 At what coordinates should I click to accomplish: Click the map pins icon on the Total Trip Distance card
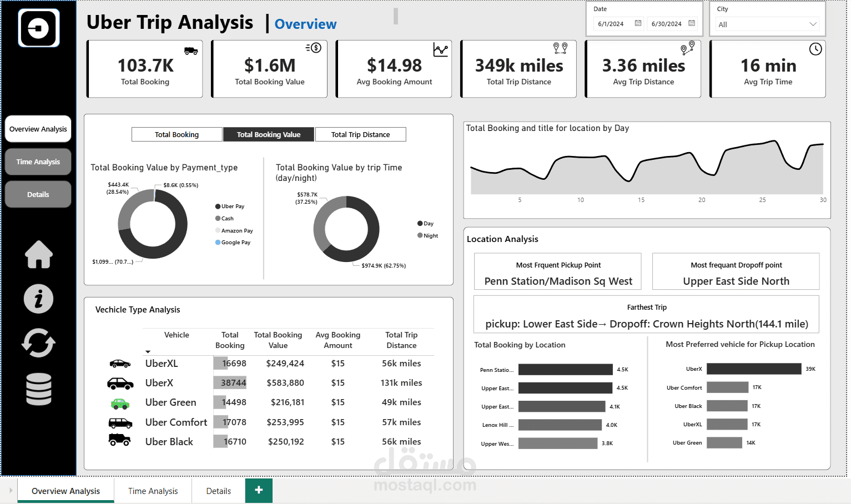[x=561, y=48]
